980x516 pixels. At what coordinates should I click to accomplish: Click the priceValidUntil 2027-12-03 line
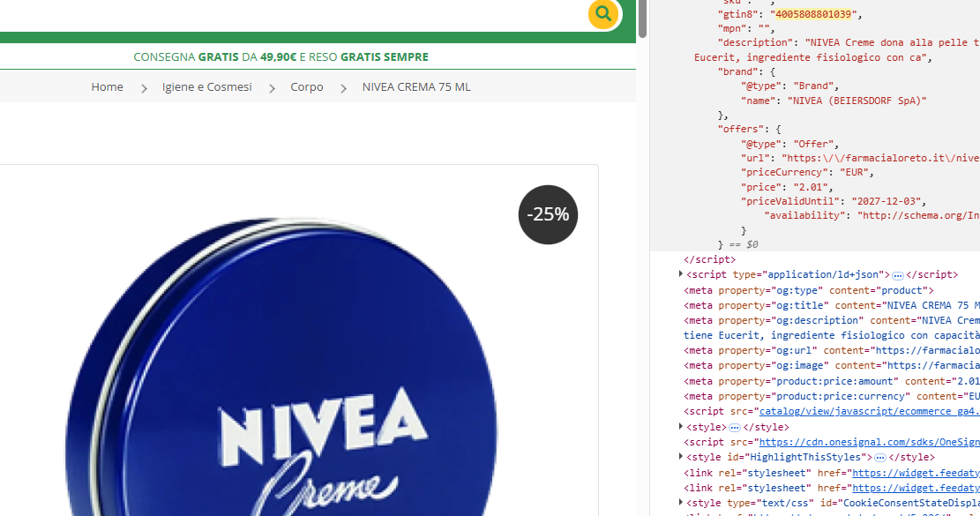pyautogui.click(x=833, y=201)
